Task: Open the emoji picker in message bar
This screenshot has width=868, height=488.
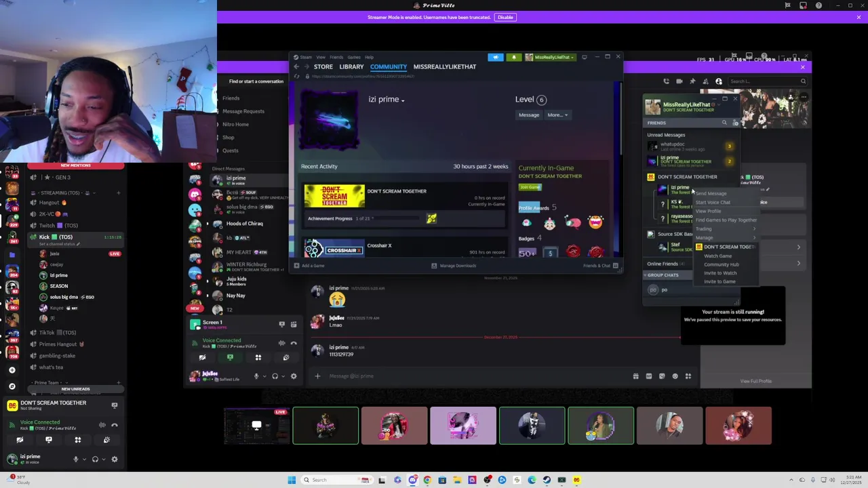Action: (675, 376)
